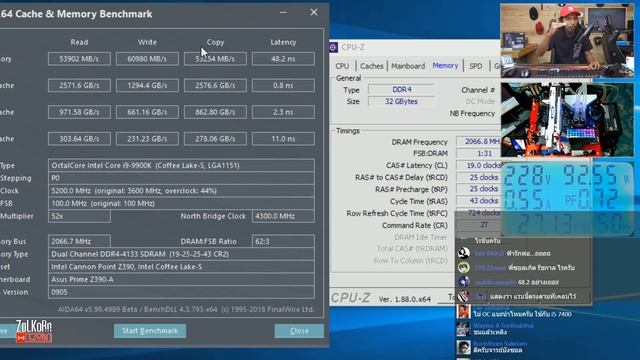Click the Intel Cannon Point Z390 chipset field
640x360 pixels.
181,267
